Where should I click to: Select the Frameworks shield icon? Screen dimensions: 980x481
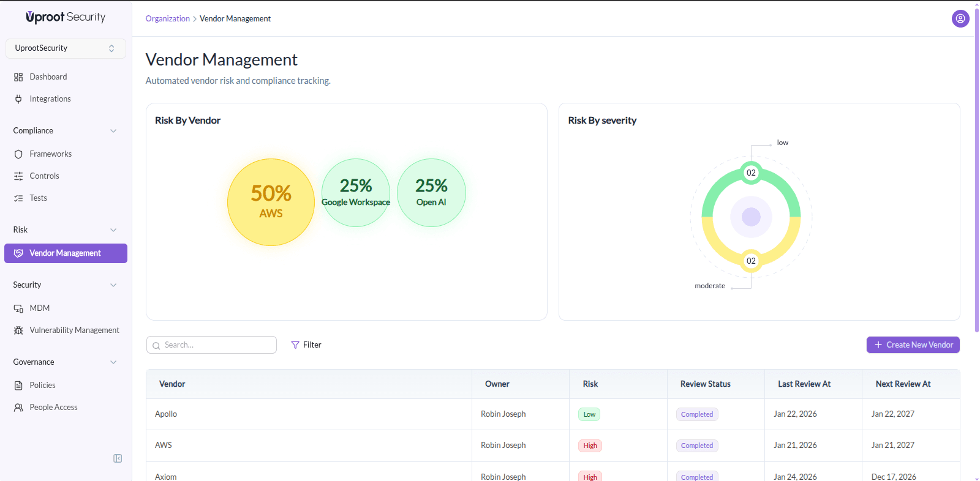[18, 154]
